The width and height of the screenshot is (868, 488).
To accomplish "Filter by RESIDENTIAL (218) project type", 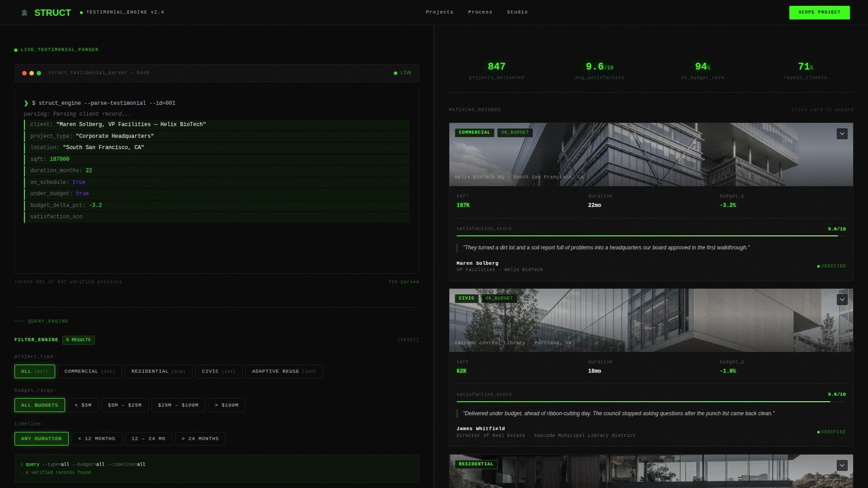I will (x=158, y=371).
